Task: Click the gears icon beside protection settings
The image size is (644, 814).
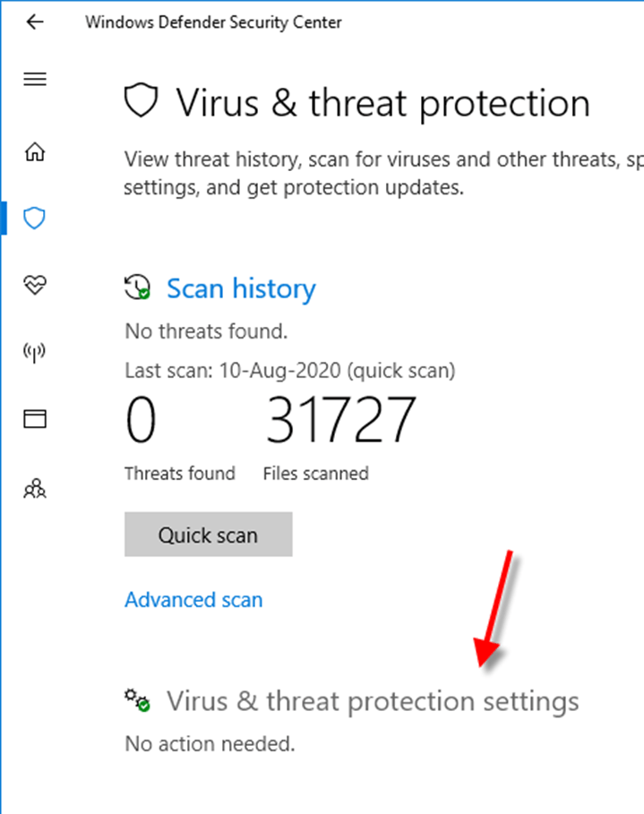Action: coord(138,700)
